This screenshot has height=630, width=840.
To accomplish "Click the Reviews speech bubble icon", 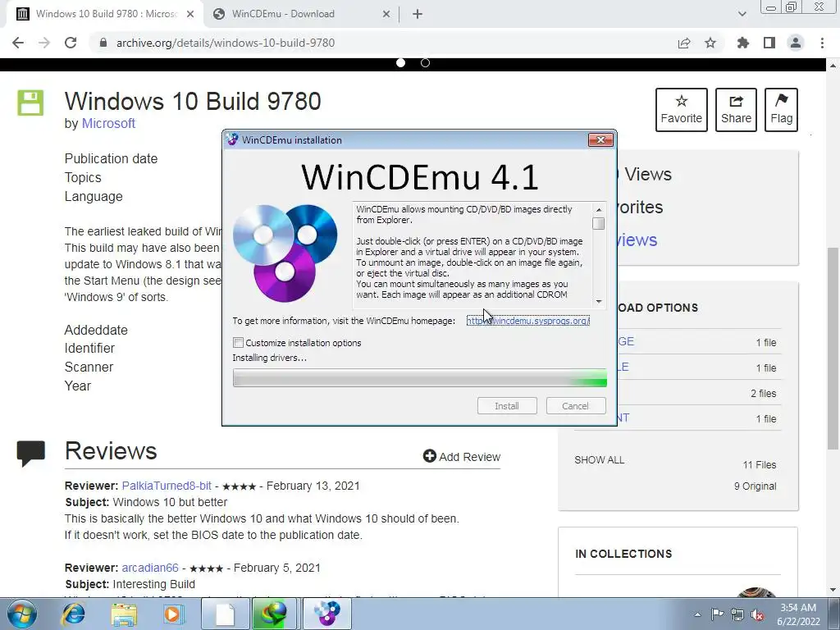I will coord(30,453).
